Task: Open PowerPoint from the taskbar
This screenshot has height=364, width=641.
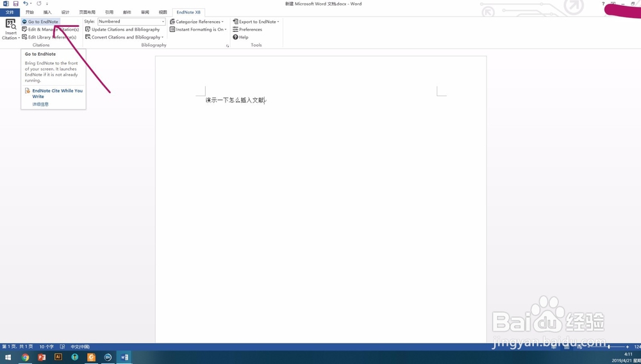Action: click(x=42, y=358)
